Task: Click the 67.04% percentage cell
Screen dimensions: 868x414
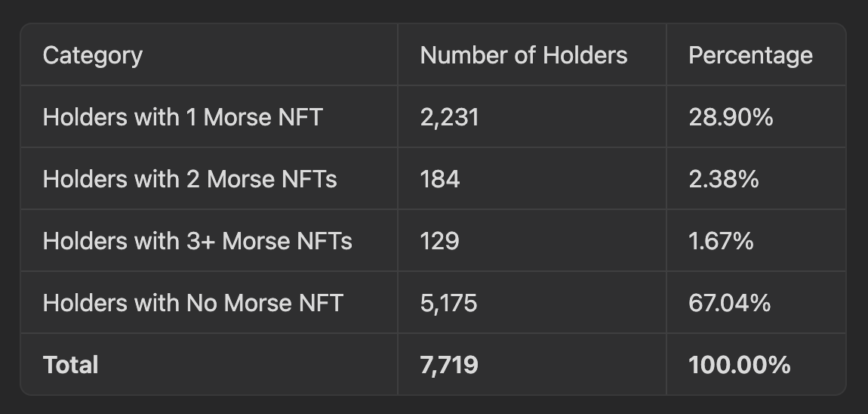Action: click(730, 303)
